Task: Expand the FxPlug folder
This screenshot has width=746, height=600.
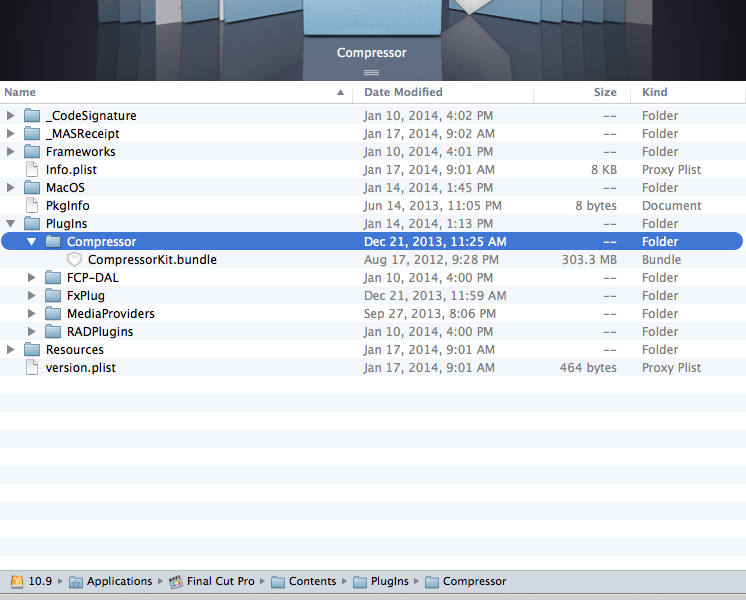Action: coord(31,296)
